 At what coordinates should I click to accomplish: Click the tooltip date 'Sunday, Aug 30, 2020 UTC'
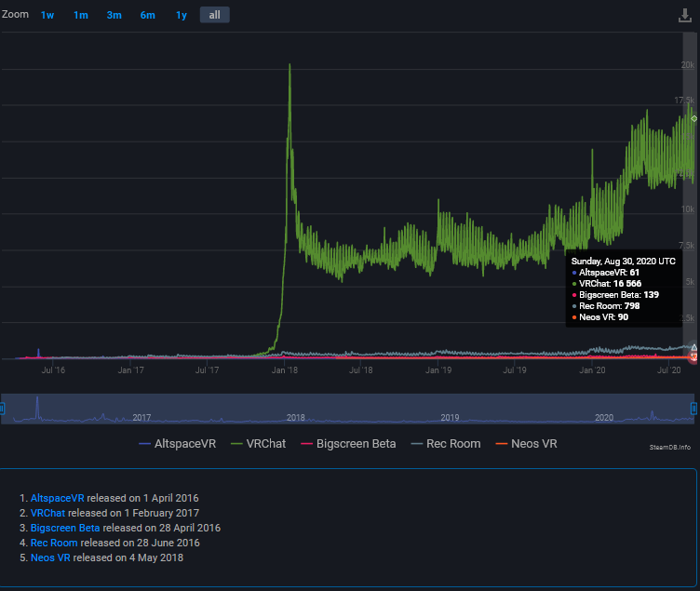point(624,262)
